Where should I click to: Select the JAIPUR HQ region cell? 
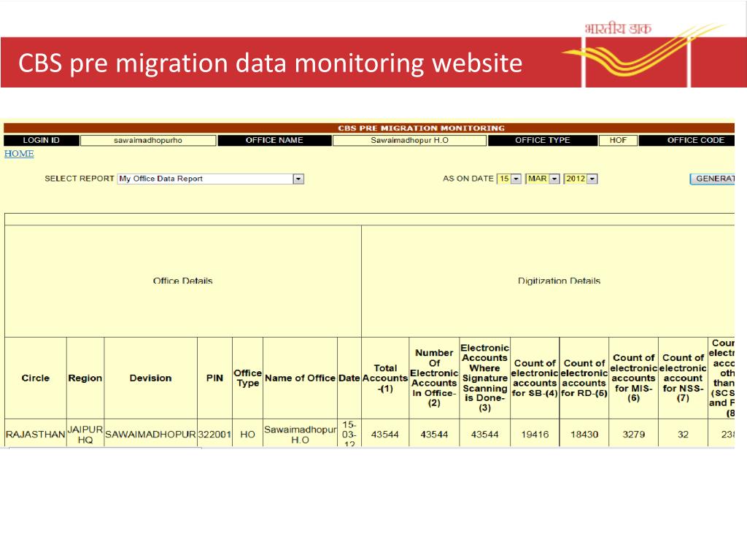(85, 435)
